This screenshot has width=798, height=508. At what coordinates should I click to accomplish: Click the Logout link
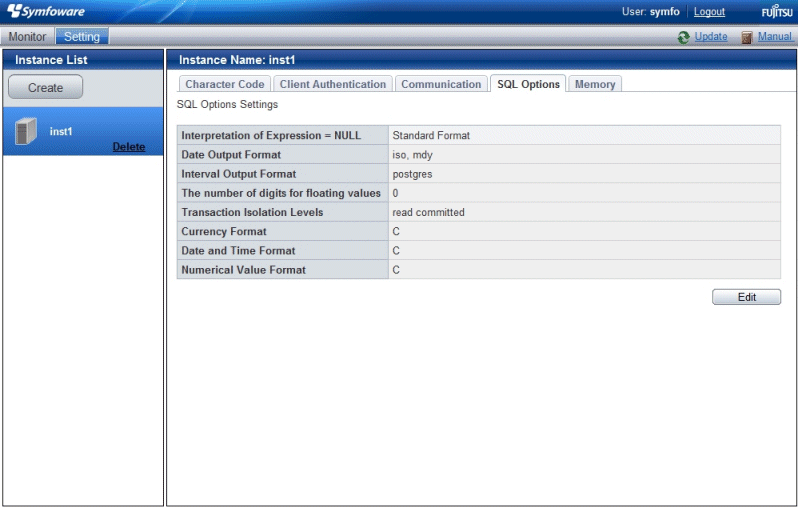pos(709,12)
